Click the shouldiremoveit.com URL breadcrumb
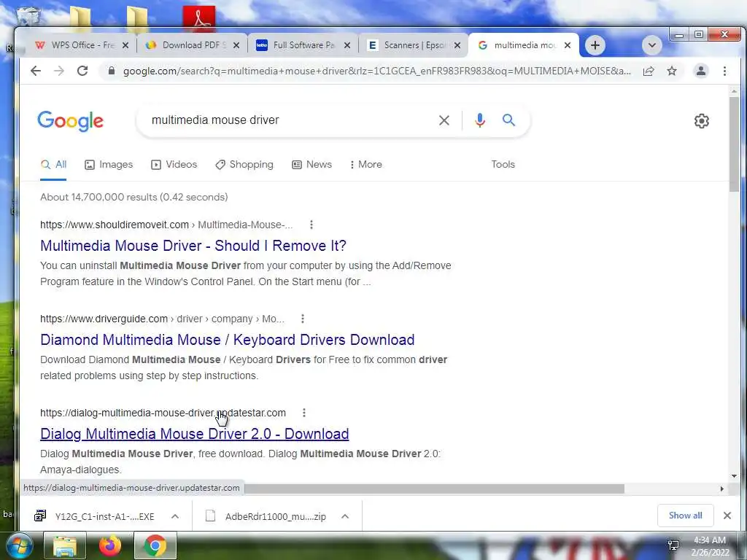The height and width of the screenshot is (560, 747). tap(166, 225)
